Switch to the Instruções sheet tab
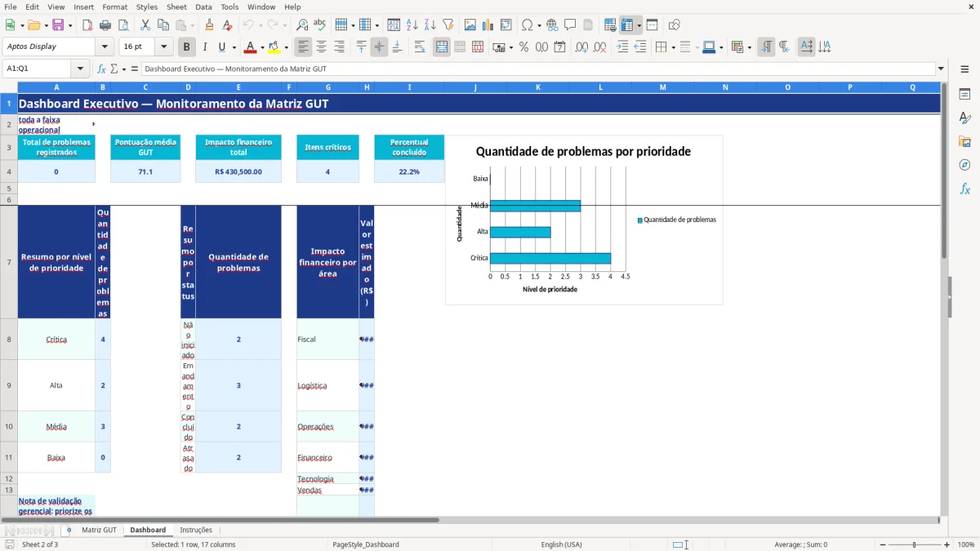This screenshot has height=551, width=980. click(x=196, y=531)
